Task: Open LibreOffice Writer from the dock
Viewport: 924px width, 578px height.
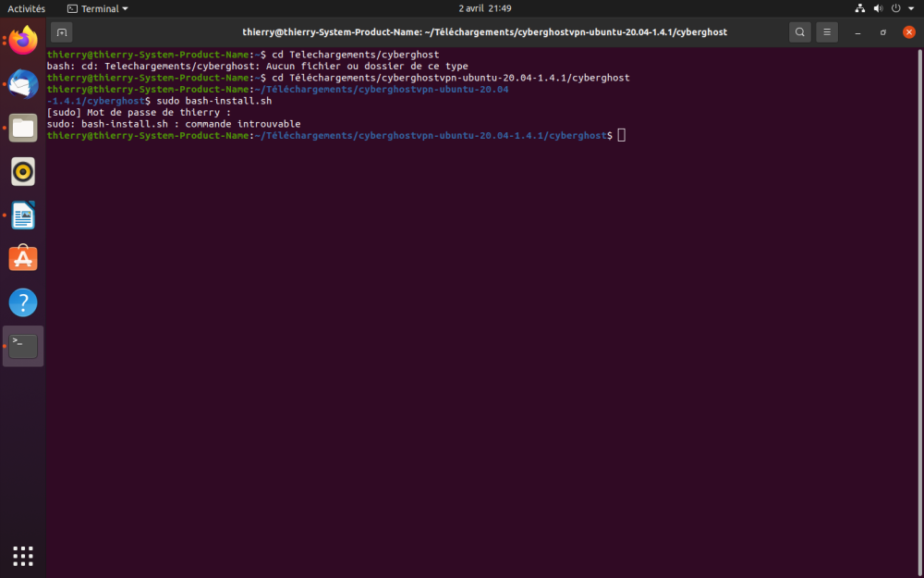Action: coord(23,215)
